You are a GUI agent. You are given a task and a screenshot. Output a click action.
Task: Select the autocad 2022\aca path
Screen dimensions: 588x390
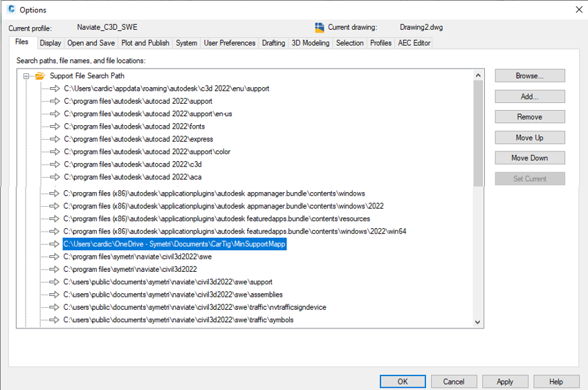click(133, 177)
